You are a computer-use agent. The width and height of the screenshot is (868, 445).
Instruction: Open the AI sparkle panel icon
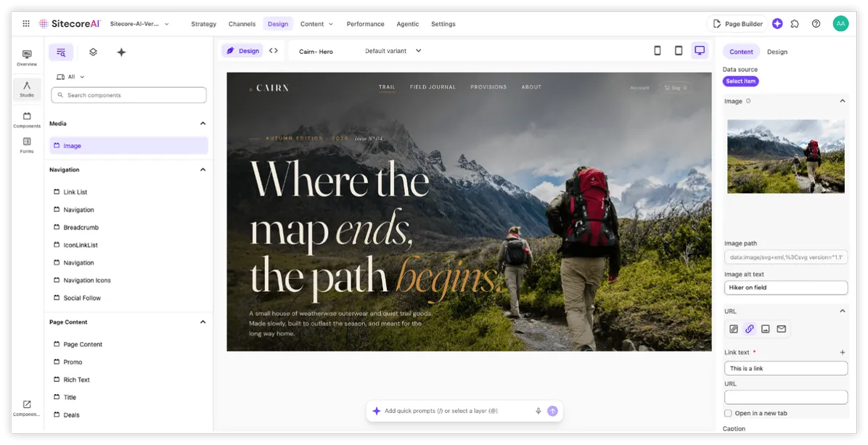click(121, 52)
